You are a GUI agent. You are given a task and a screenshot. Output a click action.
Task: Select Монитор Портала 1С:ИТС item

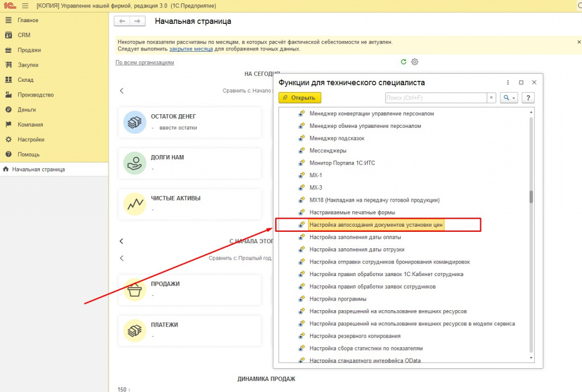[x=342, y=163]
